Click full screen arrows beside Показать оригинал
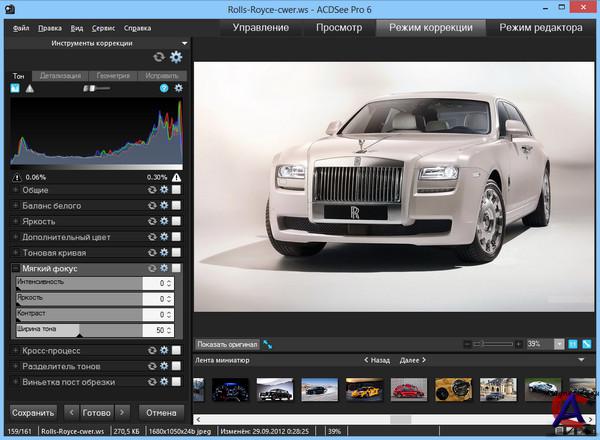Image resolution: width=600 pixels, height=440 pixels. 268,344
